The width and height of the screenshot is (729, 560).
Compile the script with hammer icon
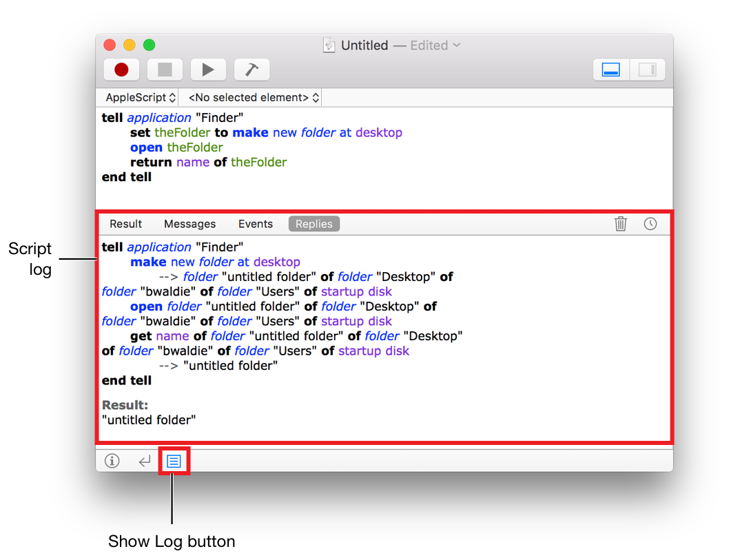pos(251,70)
